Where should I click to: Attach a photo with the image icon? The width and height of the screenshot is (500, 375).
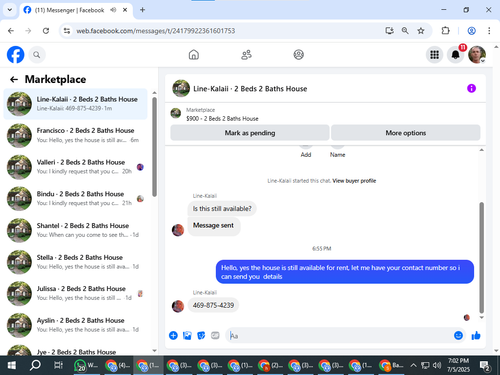pos(187,335)
